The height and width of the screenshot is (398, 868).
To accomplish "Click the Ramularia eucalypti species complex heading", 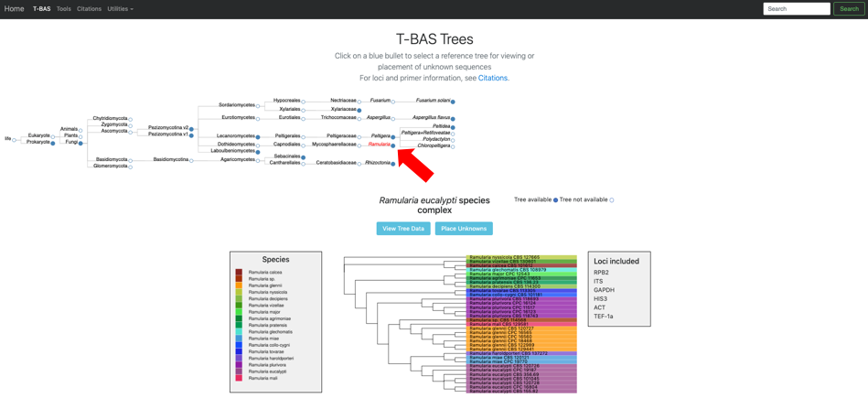I will pyautogui.click(x=434, y=205).
